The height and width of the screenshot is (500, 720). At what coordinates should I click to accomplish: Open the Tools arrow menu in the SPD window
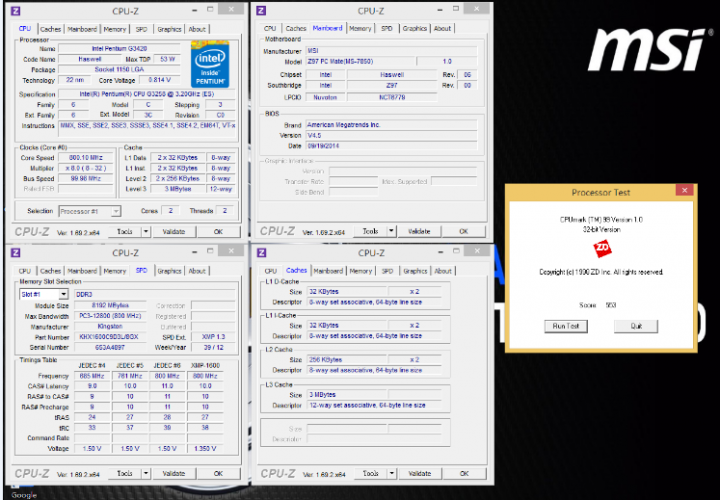point(146,473)
